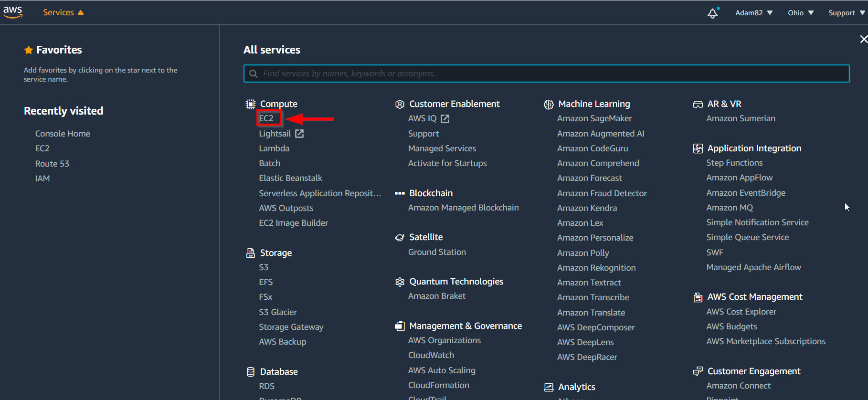Screen dimensions: 868x400
Task: Click the Blockchain category icon
Action: (x=400, y=193)
